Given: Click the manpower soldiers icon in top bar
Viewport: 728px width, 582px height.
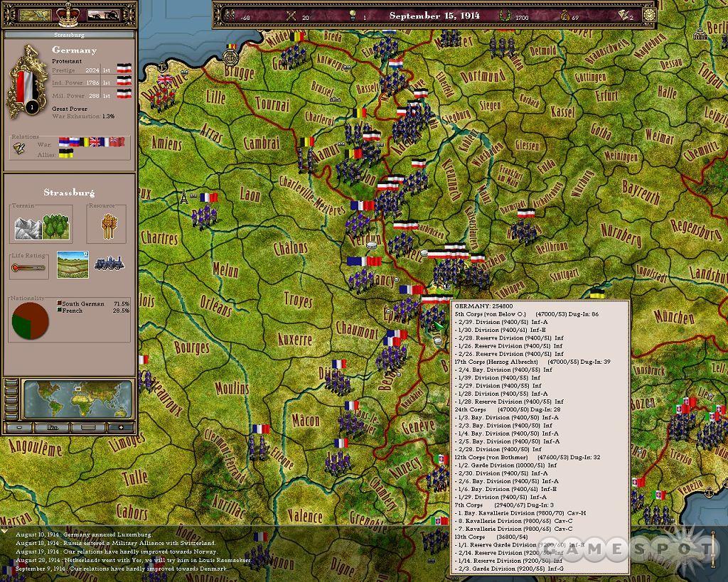Looking at the screenshot, I should pos(230,16).
